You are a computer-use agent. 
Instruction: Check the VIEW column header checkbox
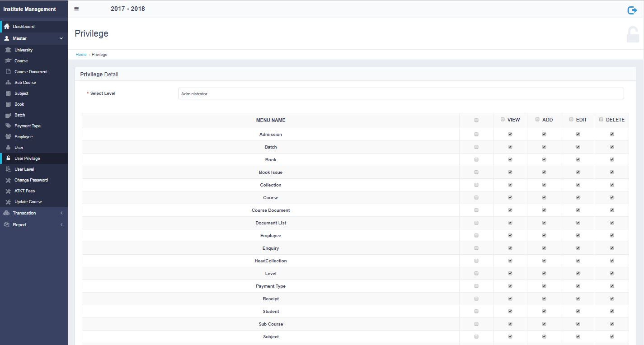pos(503,120)
